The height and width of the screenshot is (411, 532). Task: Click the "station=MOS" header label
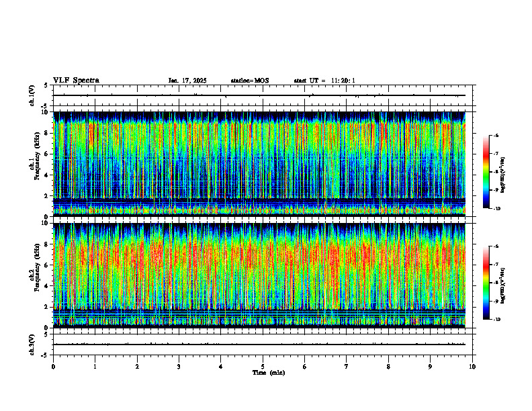coord(250,81)
